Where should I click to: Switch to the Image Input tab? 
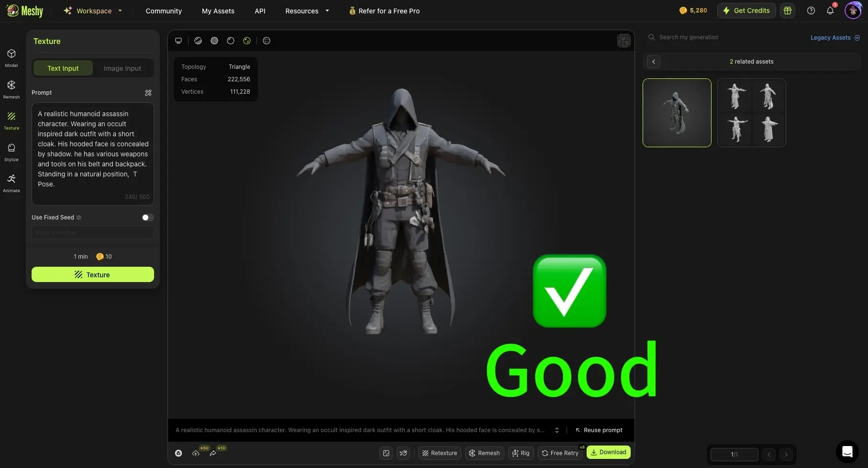pyautogui.click(x=122, y=68)
